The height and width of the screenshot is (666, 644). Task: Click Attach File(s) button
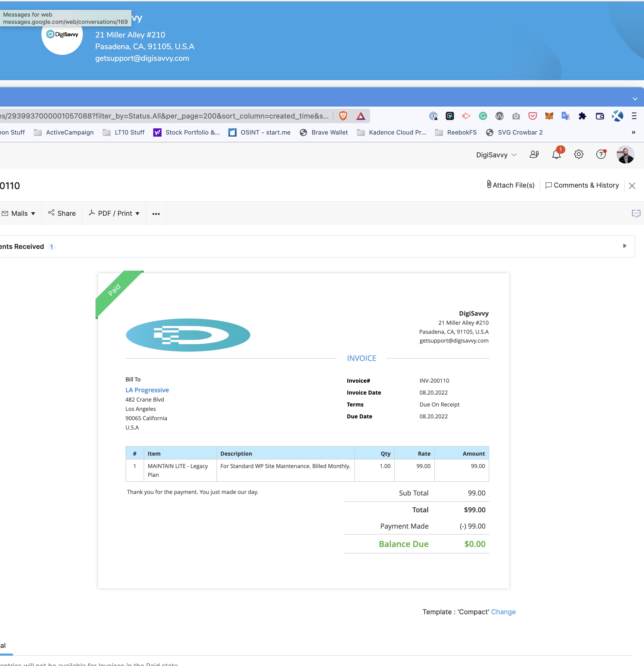[510, 185]
